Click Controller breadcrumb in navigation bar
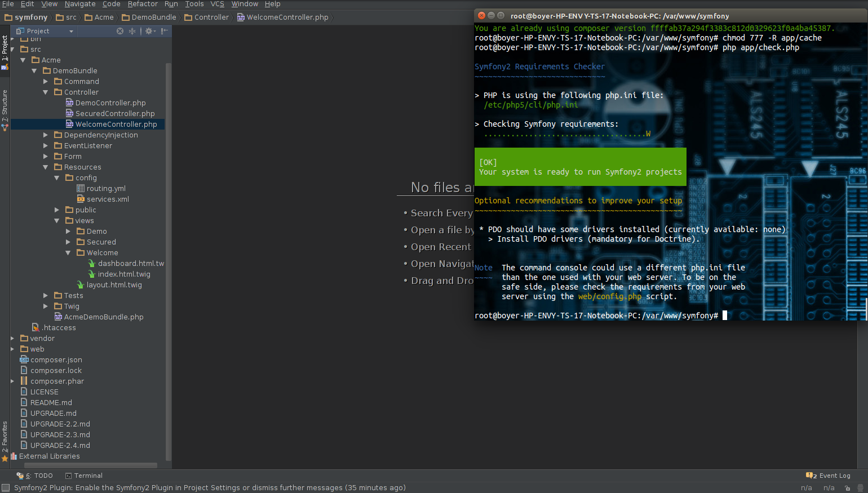The width and height of the screenshot is (868, 493). [207, 17]
